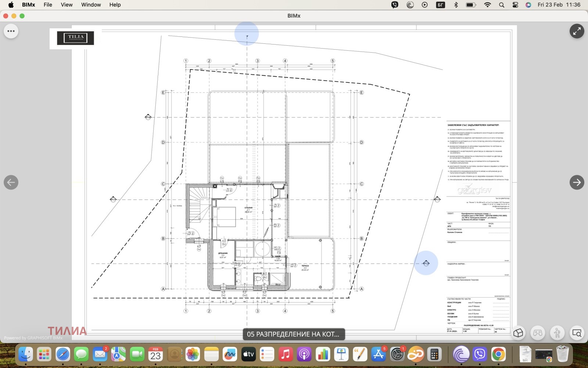This screenshot has width=588, height=368.
Task: Now Playing control in the menu bar
Action: [x=425, y=5]
